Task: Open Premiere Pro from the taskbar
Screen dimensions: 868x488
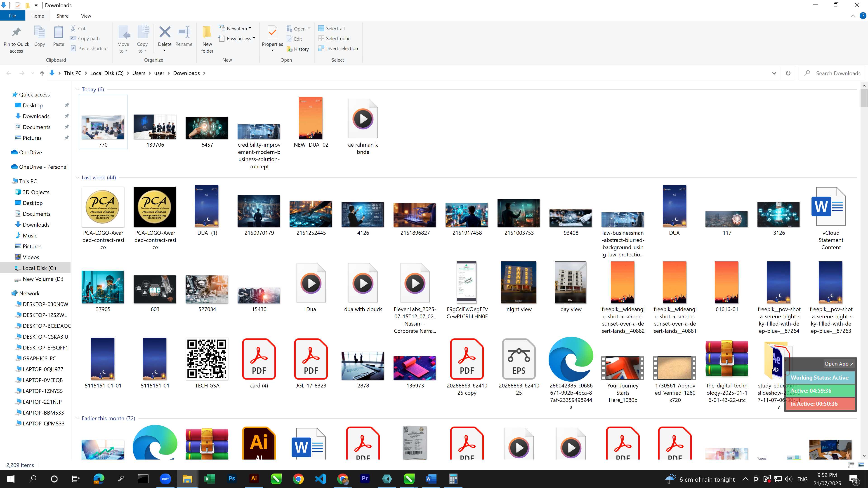Action: click(365, 479)
